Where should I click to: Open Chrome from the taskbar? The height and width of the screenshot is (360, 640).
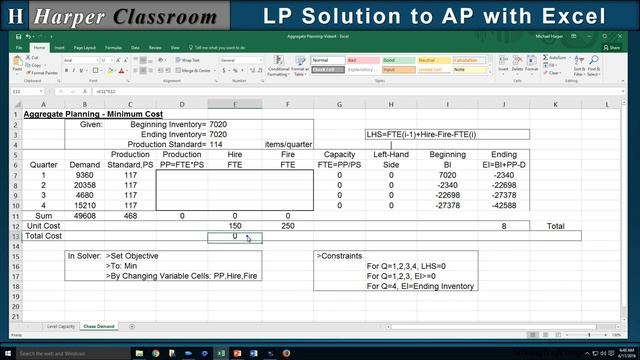coord(156,353)
